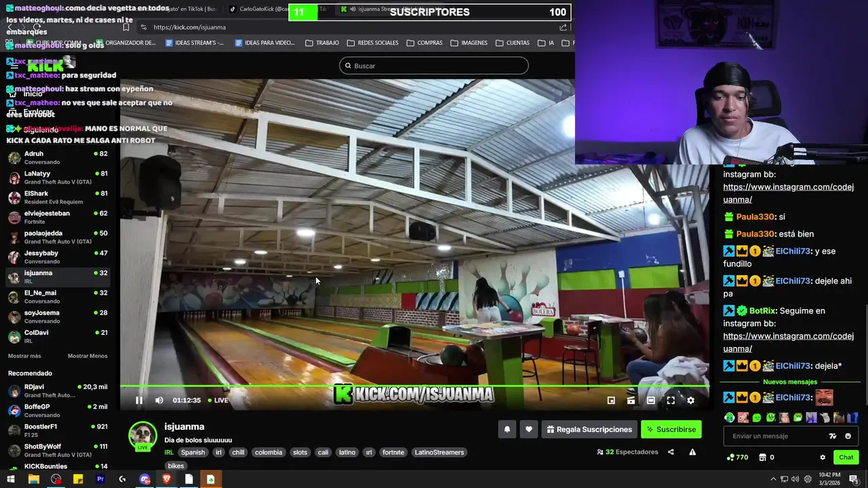Open IDEAS PARA VIDEO bookmark

264,43
